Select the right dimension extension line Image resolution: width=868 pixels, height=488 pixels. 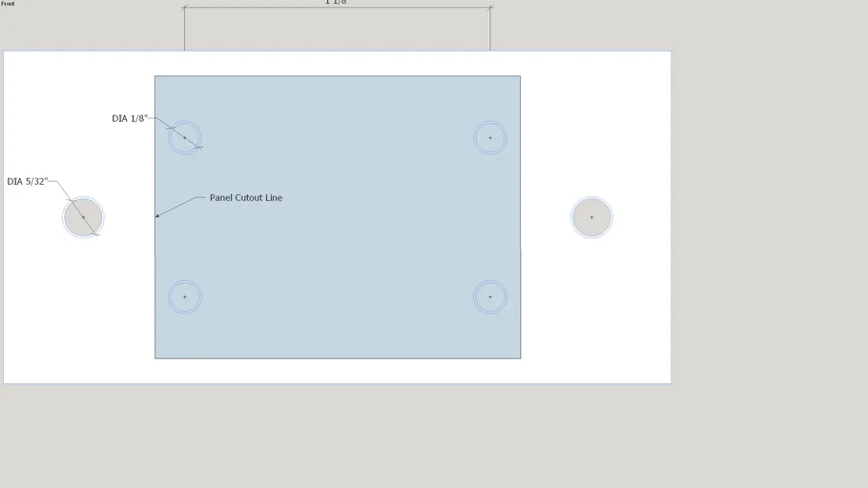[x=490, y=29]
